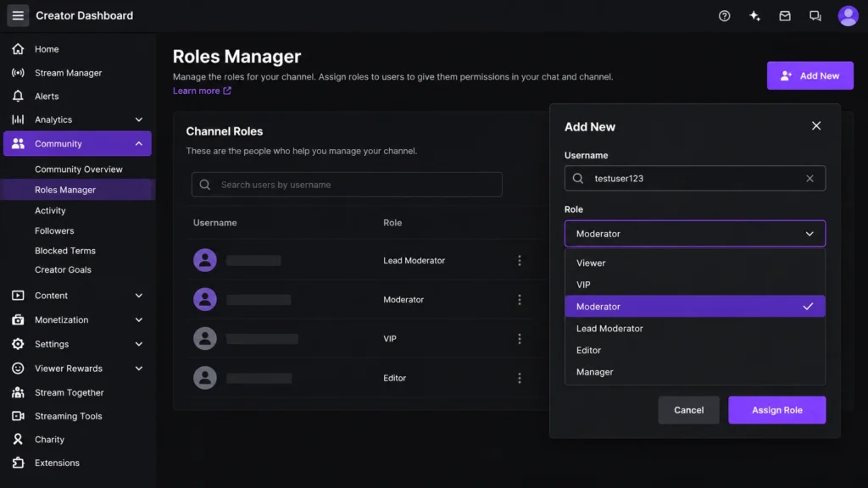Open the sparkle what's new icon

[x=754, y=16]
